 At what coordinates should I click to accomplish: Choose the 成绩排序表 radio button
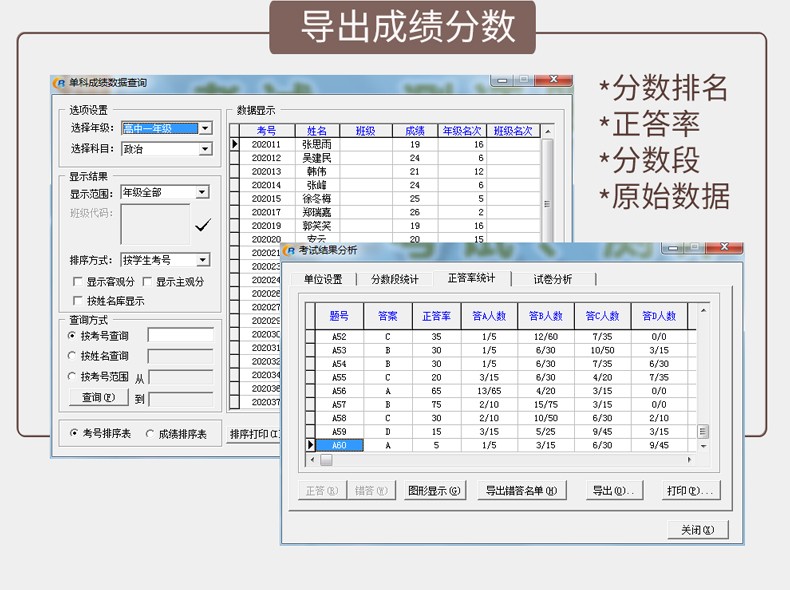pyautogui.click(x=150, y=434)
